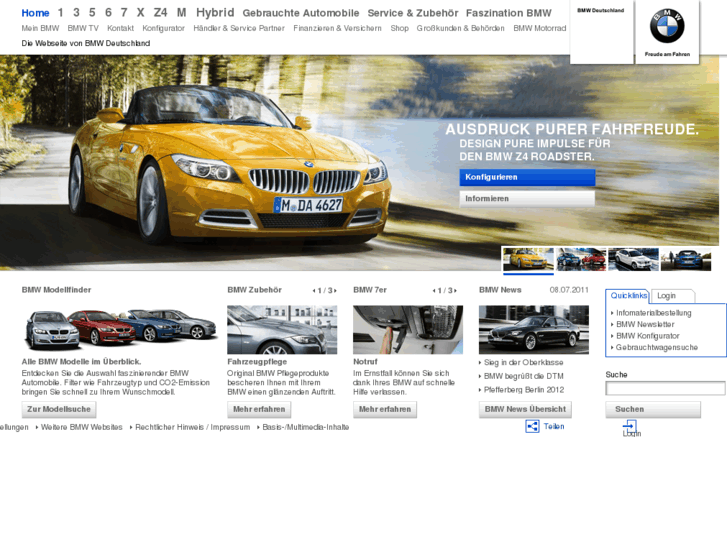Open BMW Konfigurator quicklink
The image size is (727, 545).
647,336
